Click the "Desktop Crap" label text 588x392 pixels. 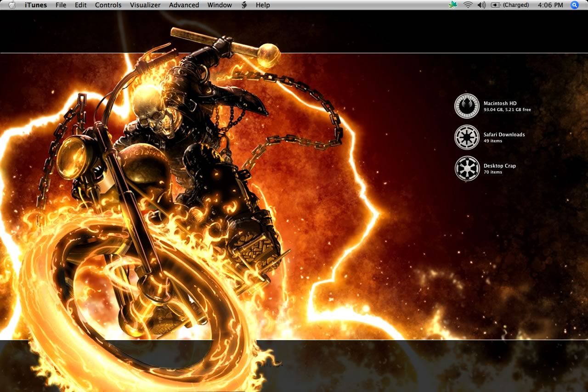(500, 166)
